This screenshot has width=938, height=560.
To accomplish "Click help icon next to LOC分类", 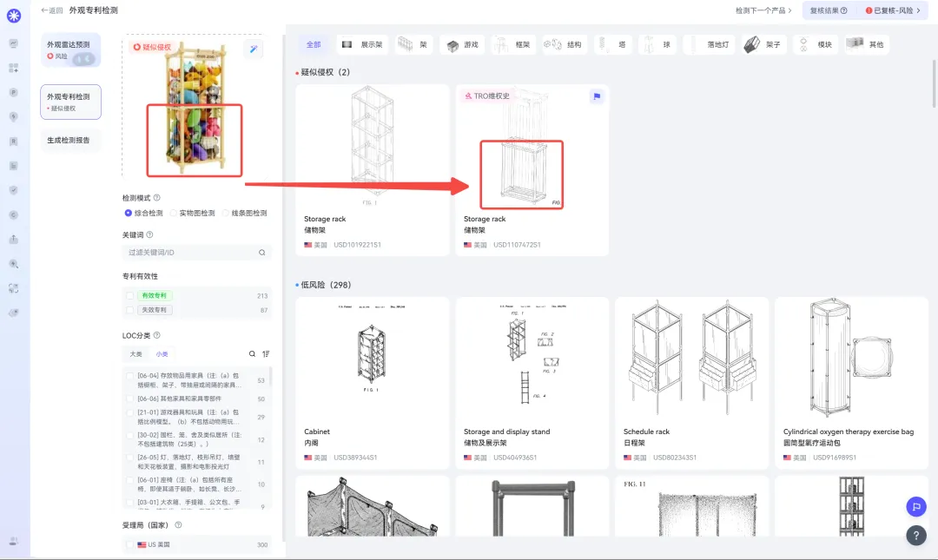I will 156,335.
